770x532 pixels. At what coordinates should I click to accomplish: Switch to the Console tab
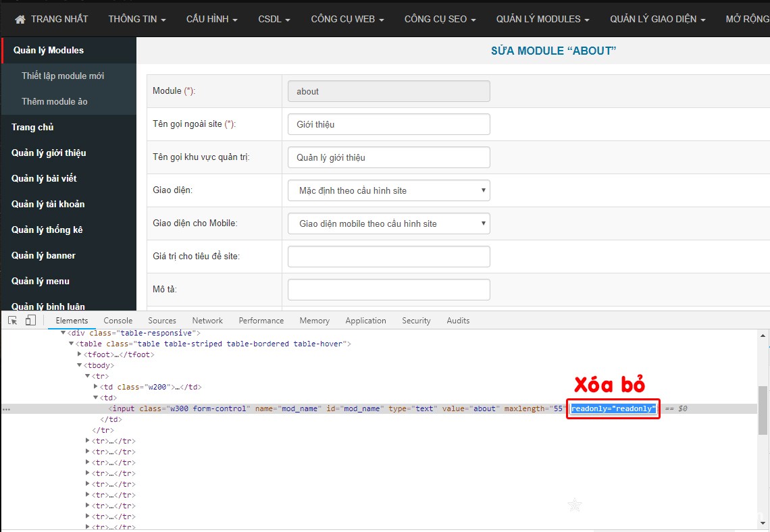pos(118,321)
